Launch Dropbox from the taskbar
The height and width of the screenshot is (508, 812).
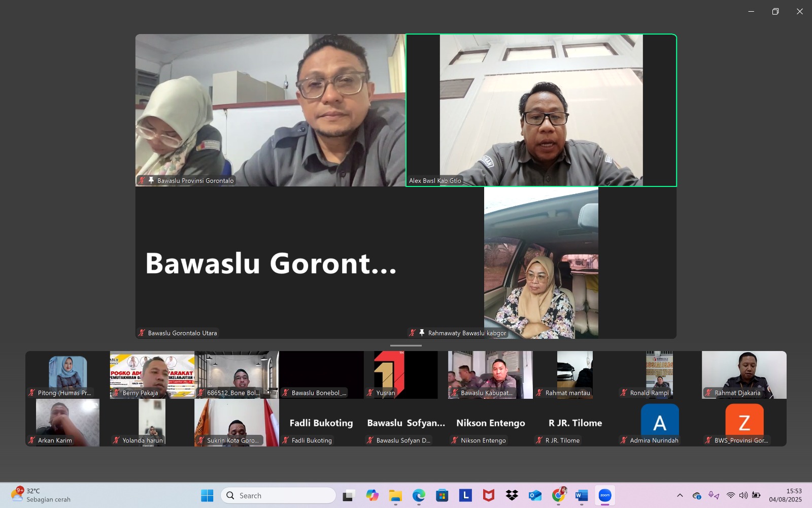tap(512, 495)
